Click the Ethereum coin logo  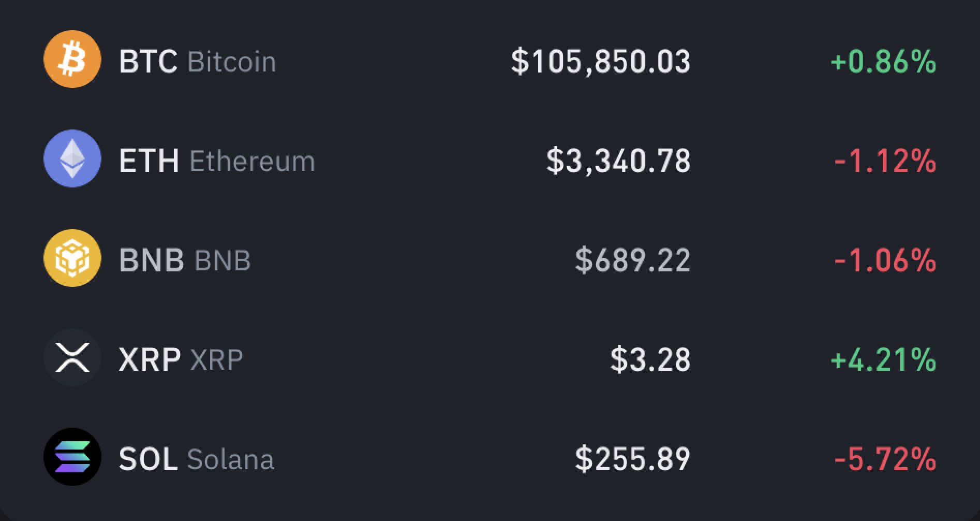point(71,158)
